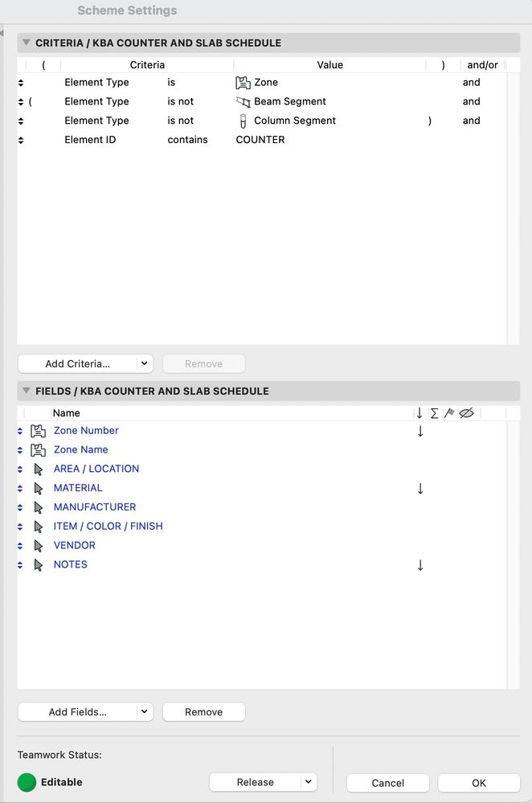
Task: Select the AREA / LOCATION field row
Action: pyautogui.click(x=96, y=469)
